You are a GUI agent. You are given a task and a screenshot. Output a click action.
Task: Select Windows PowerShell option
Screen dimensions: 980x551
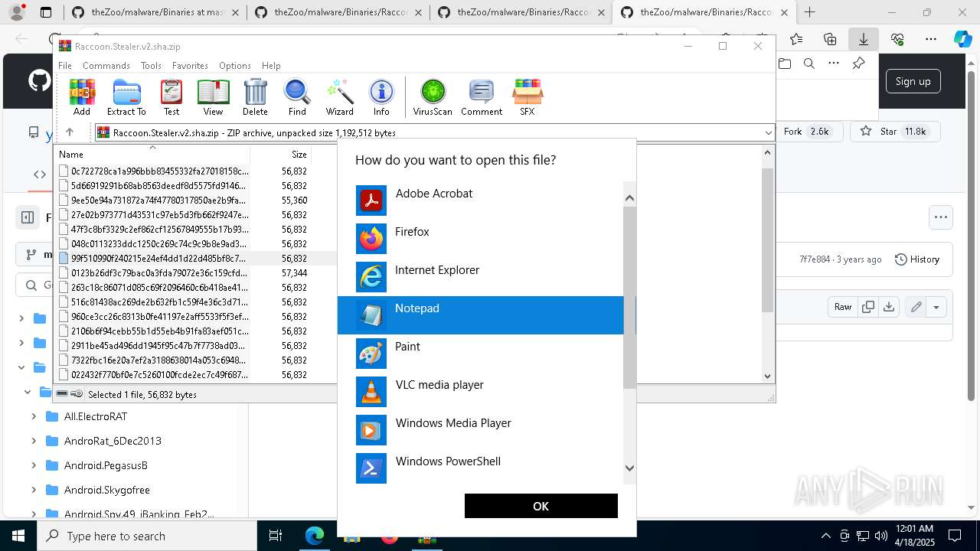click(481, 468)
